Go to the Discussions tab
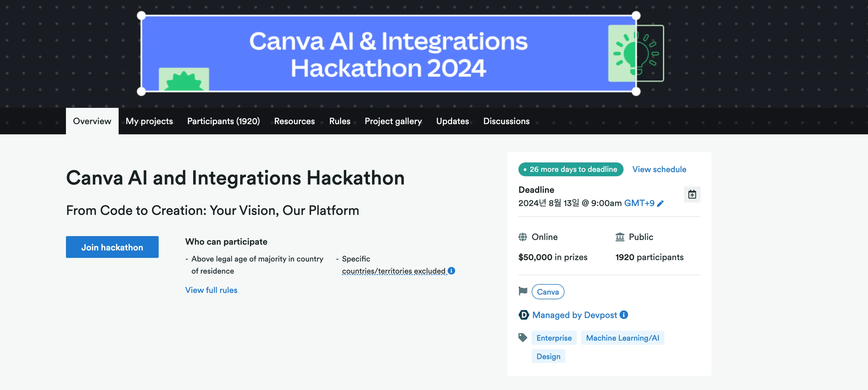Viewport: 868px width, 390px height. [x=506, y=121]
